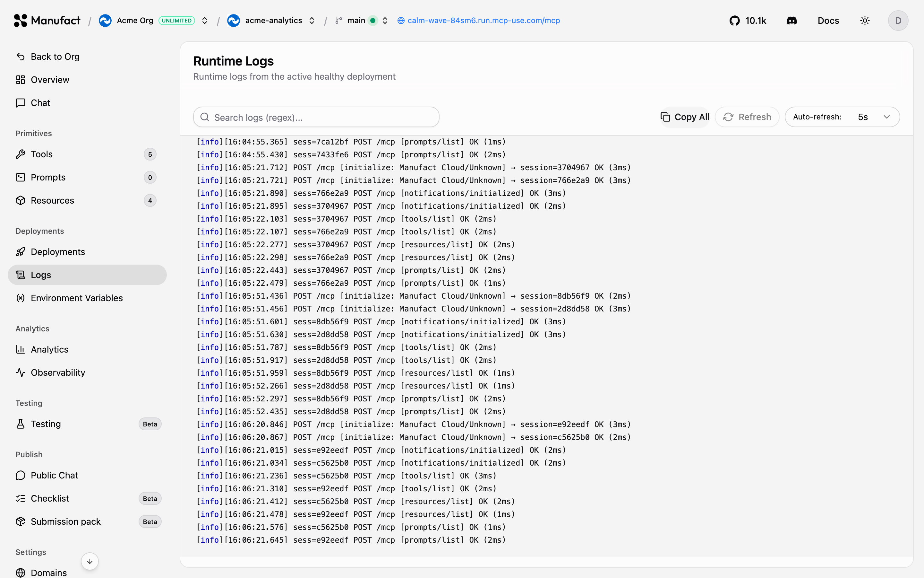This screenshot has width=924, height=578.
Task: Click log line initializing session=e92eedf
Action: pos(414,424)
